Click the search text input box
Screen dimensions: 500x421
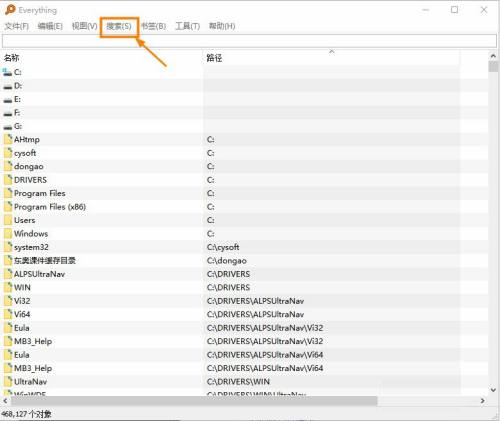coord(249,41)
